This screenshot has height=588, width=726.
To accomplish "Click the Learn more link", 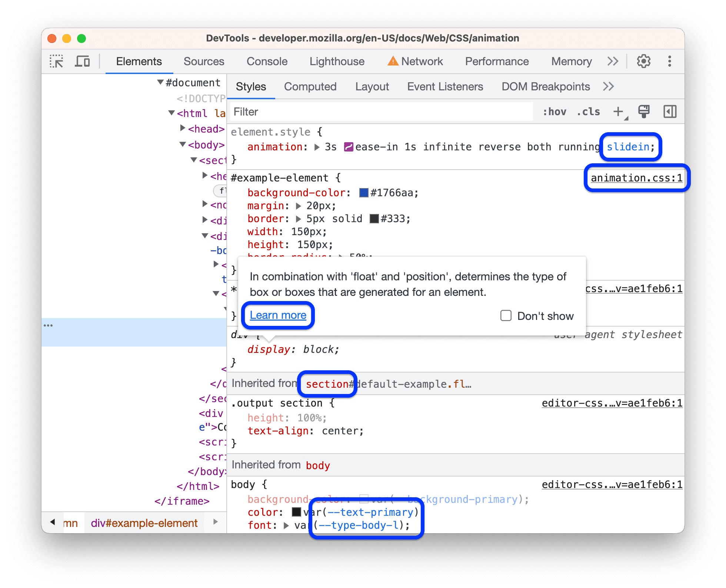I will click(278, 314).
